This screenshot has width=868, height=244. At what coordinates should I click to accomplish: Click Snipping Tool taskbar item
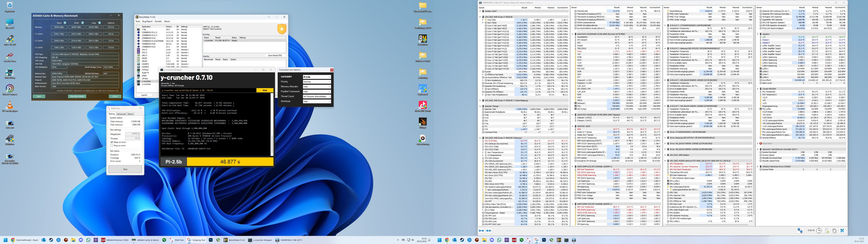click(x=196, y=240)
